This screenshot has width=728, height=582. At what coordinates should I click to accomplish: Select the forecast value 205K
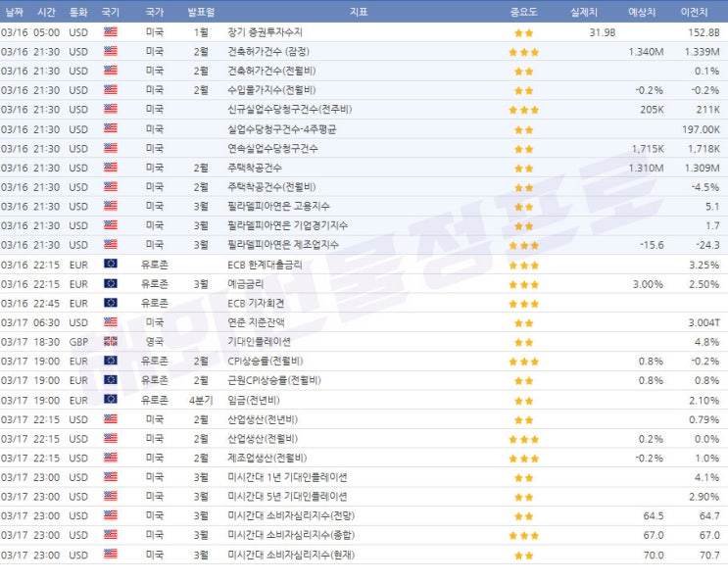tap(652, 110)
